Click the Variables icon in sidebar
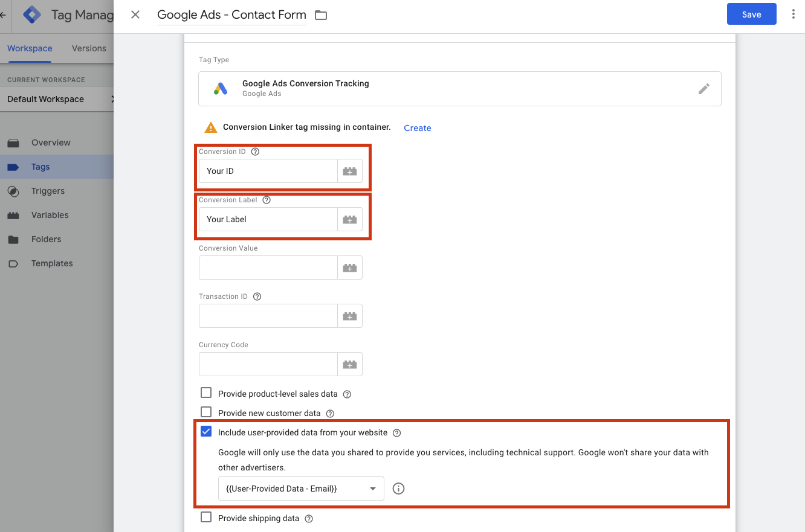This screenshot has width=805, height=532. click(13, 216)
